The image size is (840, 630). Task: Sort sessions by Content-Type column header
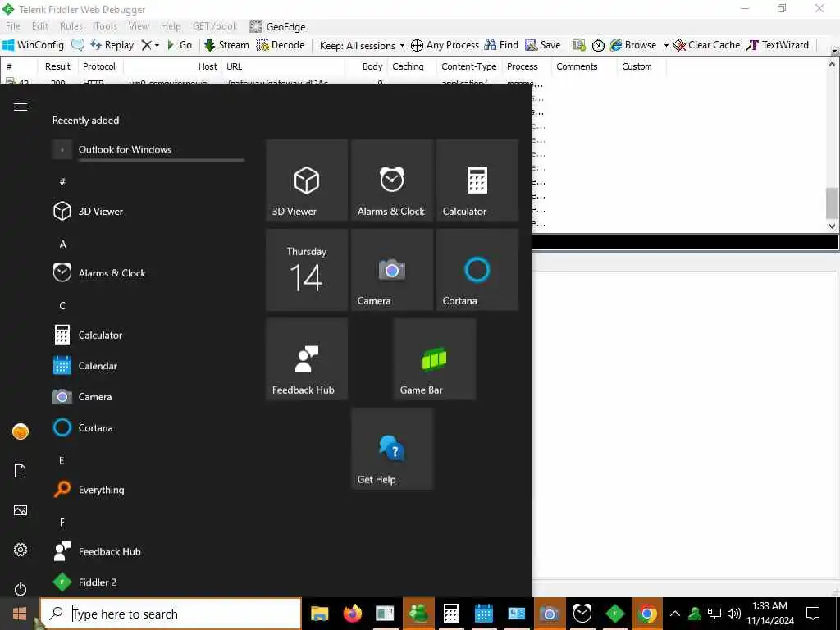point(468,66)
